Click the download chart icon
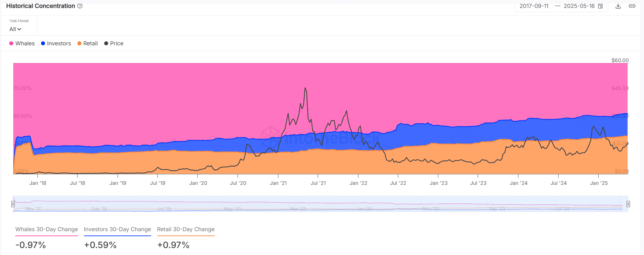This screenshot has width=644, height=255. (618, 6)
